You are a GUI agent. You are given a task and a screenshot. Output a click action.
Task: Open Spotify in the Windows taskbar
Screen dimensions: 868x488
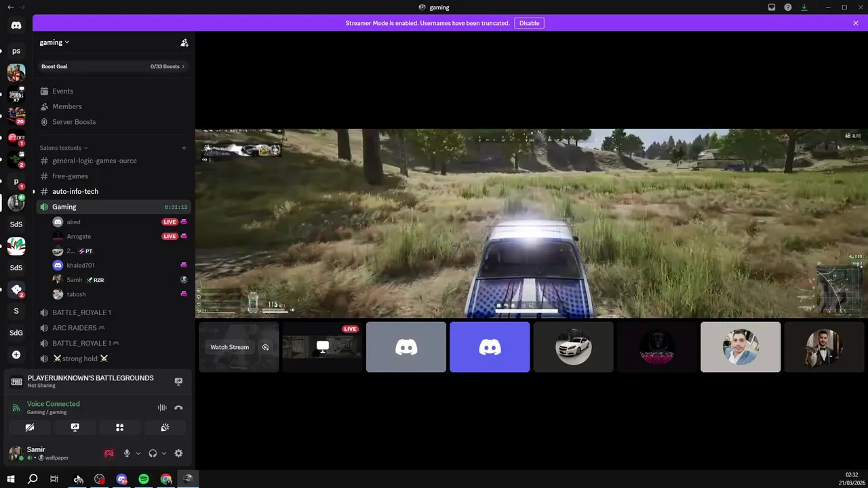[x=144, y=479]
